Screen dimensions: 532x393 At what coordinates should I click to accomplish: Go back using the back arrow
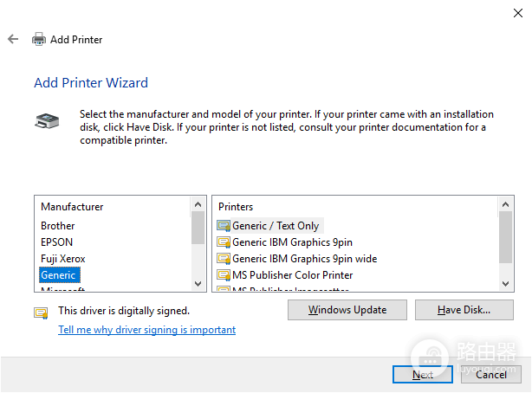(x=13, y=39)
